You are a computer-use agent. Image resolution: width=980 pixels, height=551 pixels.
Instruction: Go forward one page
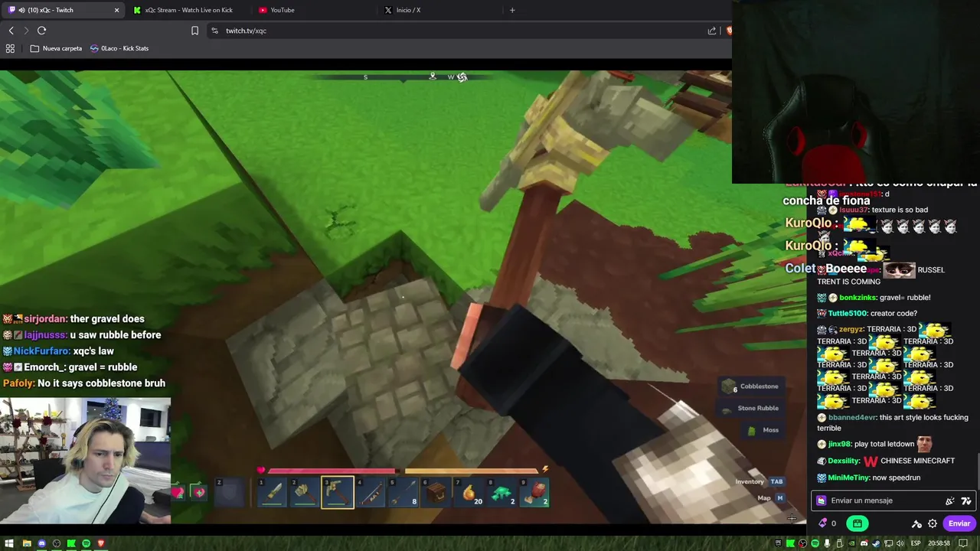coord(26,31)
